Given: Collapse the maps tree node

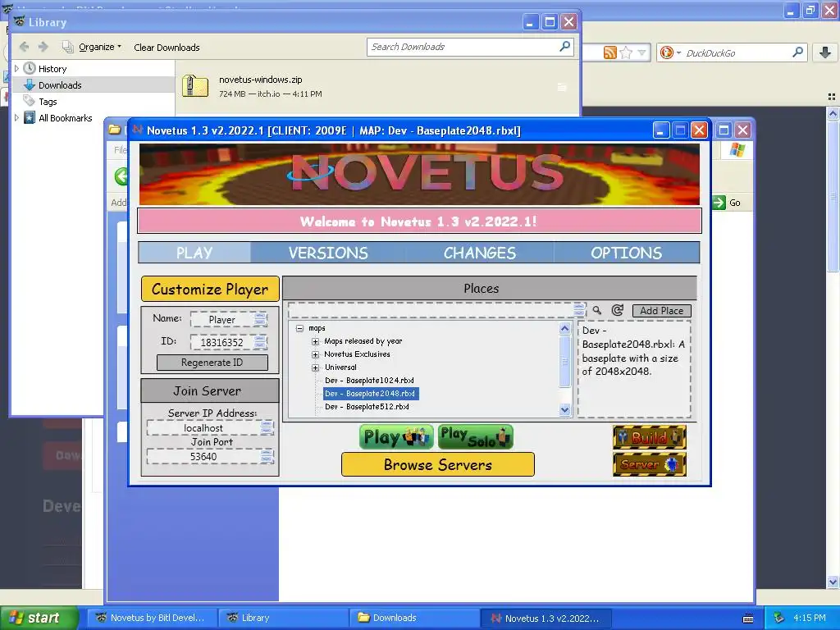Looking at the screenshot, I should tap(300, 328).
